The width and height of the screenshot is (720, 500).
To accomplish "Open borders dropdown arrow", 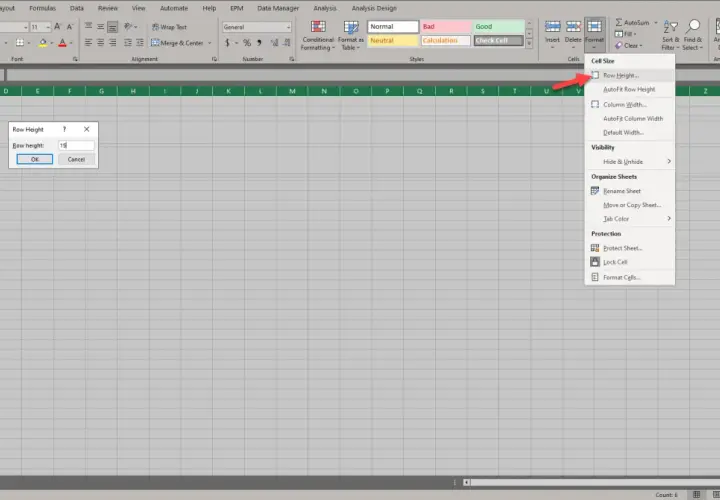I will [x=28, y=43].
